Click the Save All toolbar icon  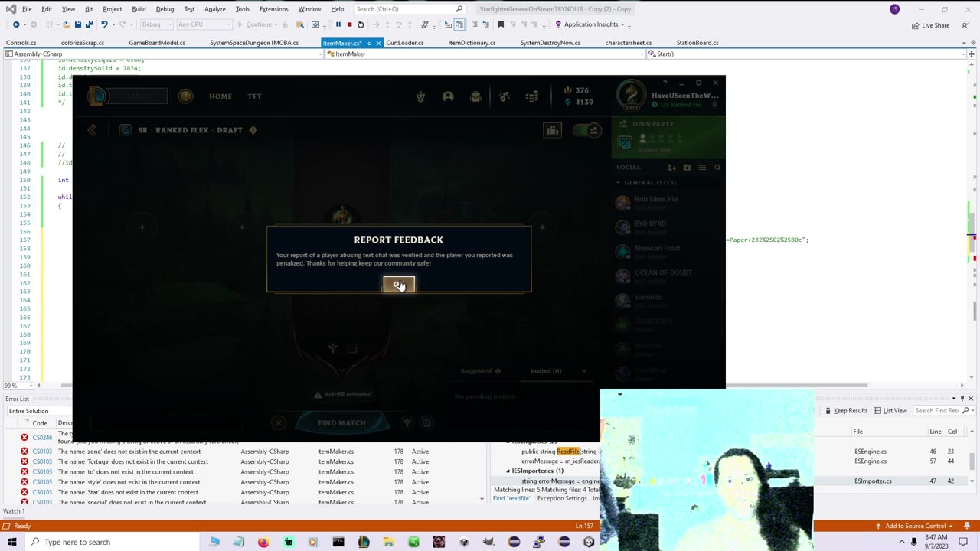(x=90, y=24)
